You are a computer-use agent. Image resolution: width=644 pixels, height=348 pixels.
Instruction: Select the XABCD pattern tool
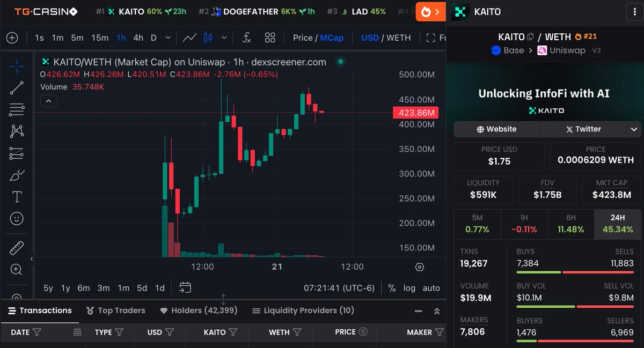(17, 131)
